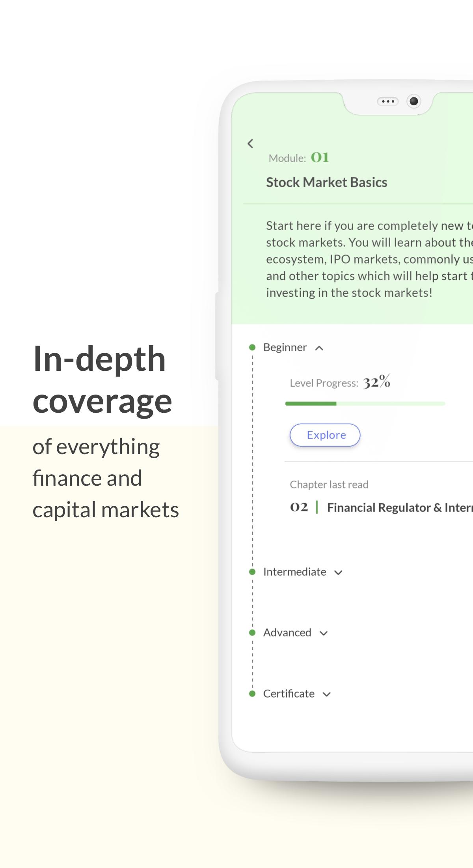Select the Beginner timeline dot

pyautogui.click(x=252, y=347)
